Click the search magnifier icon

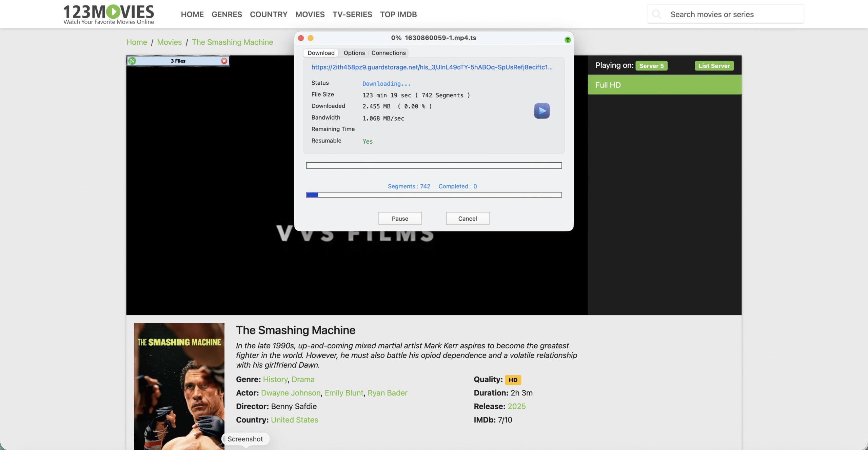657,14
